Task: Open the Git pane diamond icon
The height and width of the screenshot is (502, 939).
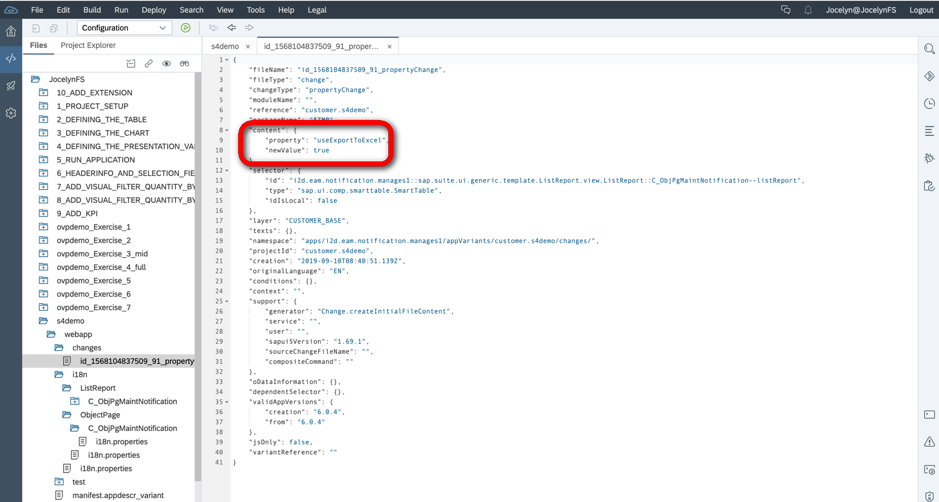Action: pyautogui.click(x=929, y=76)
